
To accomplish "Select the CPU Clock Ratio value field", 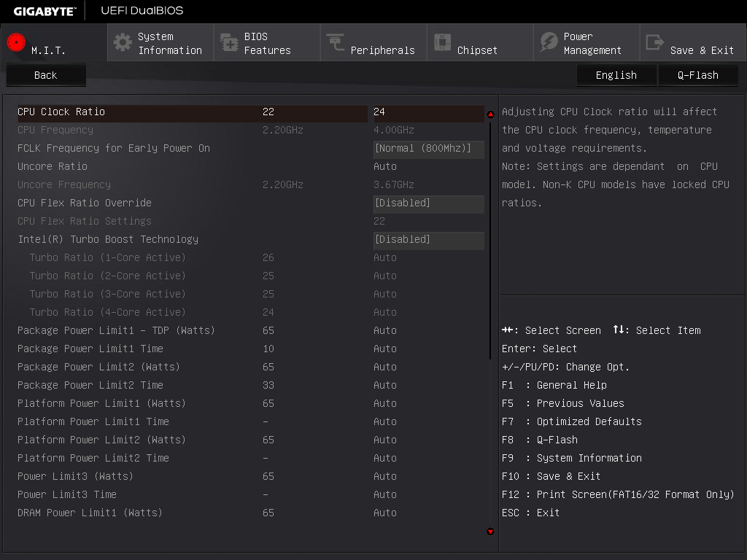I will 429,112.
